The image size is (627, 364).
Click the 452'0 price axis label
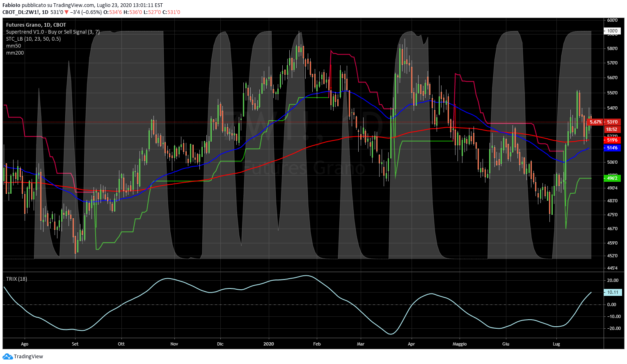coord(612,256)
